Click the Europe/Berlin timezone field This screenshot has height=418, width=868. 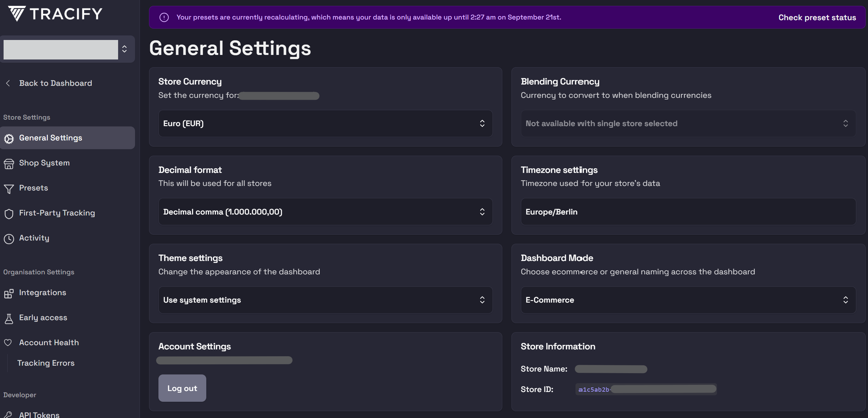pyautogui.click(x=688, y=212)
